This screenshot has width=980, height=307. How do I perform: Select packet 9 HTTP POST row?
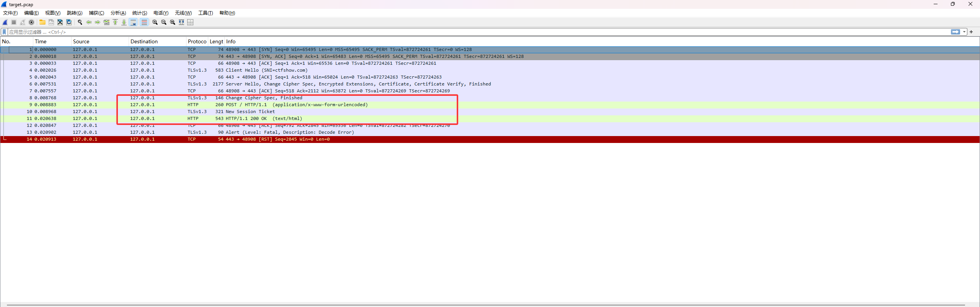(268, 105)
